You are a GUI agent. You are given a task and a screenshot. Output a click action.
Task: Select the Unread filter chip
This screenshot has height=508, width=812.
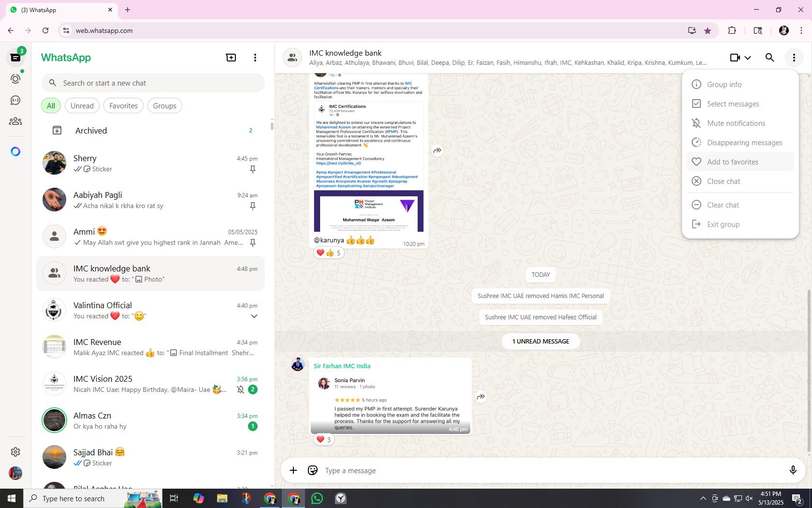coord(82,106)
